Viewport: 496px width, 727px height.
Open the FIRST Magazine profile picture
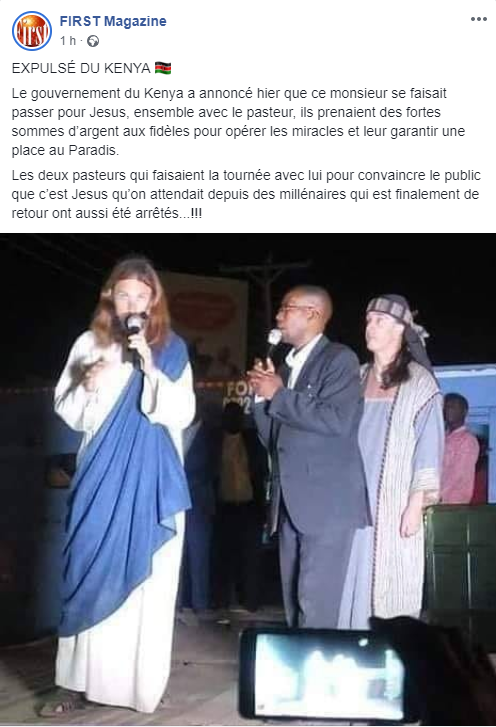(32, 31)
